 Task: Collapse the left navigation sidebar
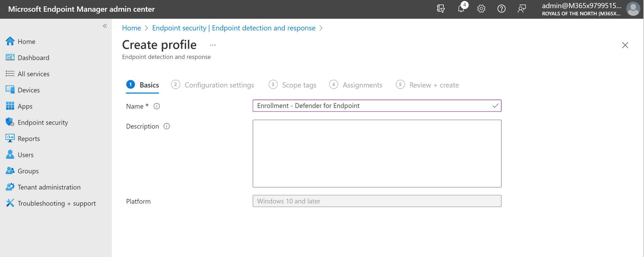click(x=105, y=26)
